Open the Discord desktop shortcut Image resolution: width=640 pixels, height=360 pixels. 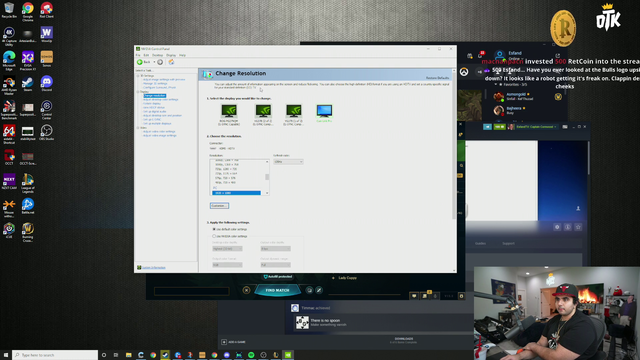pos(47,83)
